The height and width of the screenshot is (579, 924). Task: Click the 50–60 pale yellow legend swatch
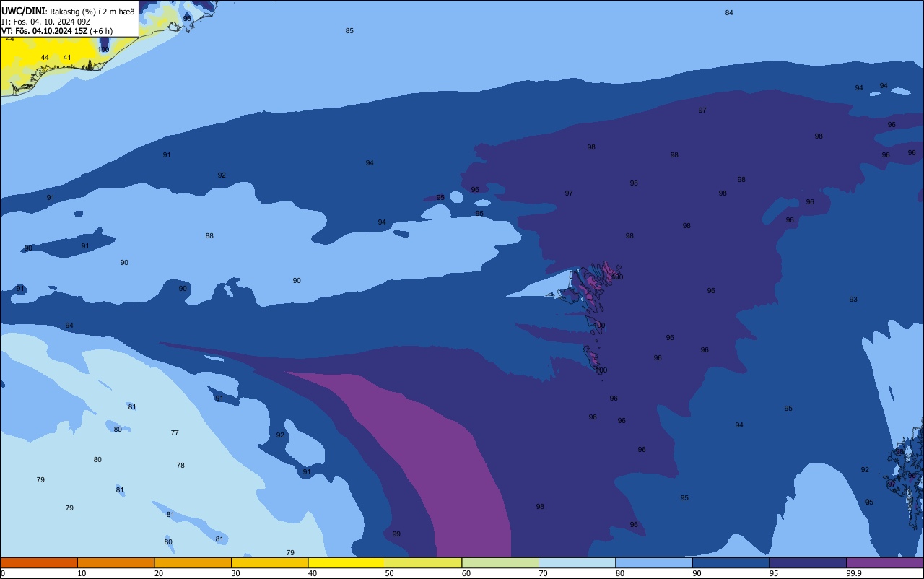423,562
